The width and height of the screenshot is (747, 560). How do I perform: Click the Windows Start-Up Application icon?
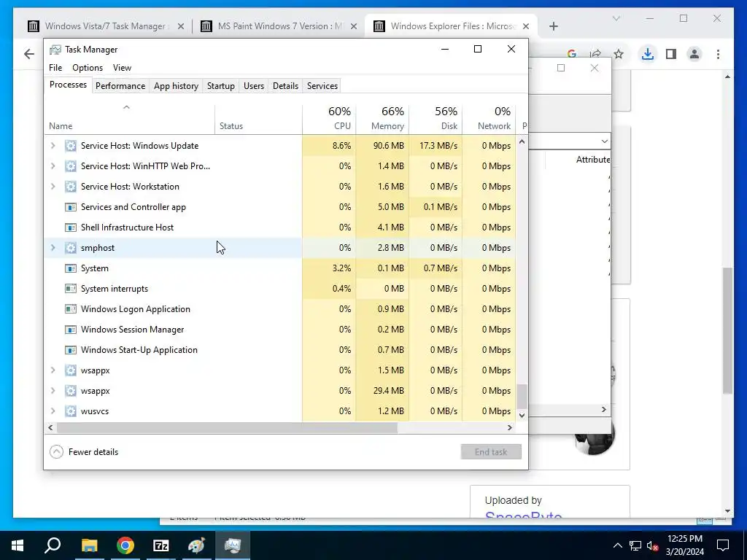coord(71,350)
